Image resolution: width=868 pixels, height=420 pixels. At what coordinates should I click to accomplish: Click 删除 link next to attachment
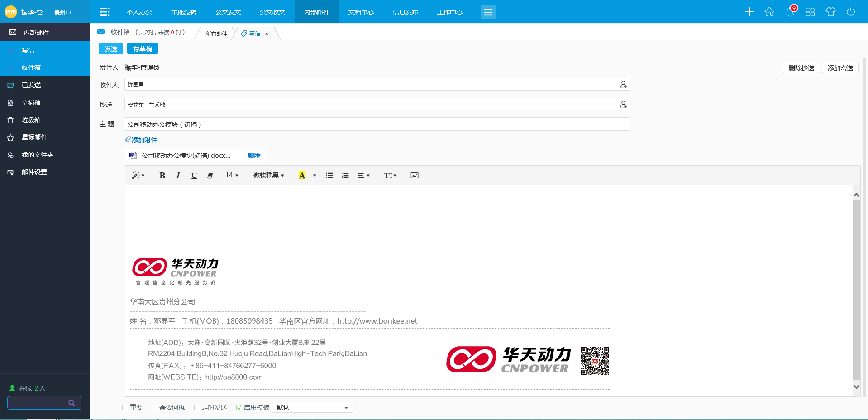[x=254, y=155]
